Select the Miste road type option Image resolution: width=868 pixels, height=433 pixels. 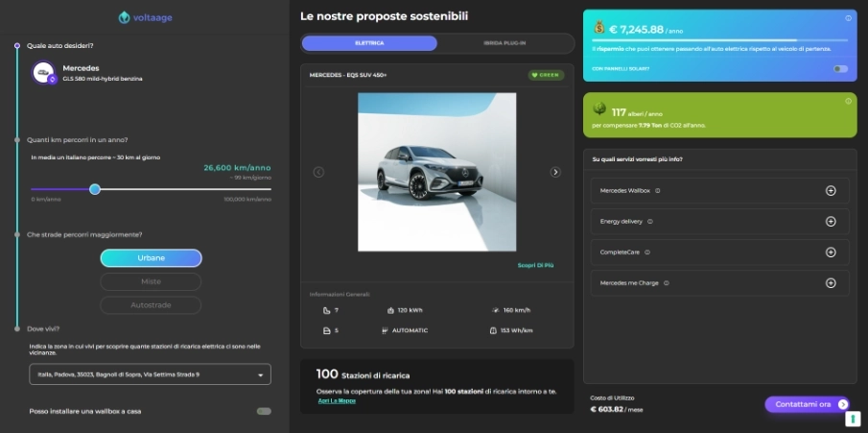click(151, 281)
